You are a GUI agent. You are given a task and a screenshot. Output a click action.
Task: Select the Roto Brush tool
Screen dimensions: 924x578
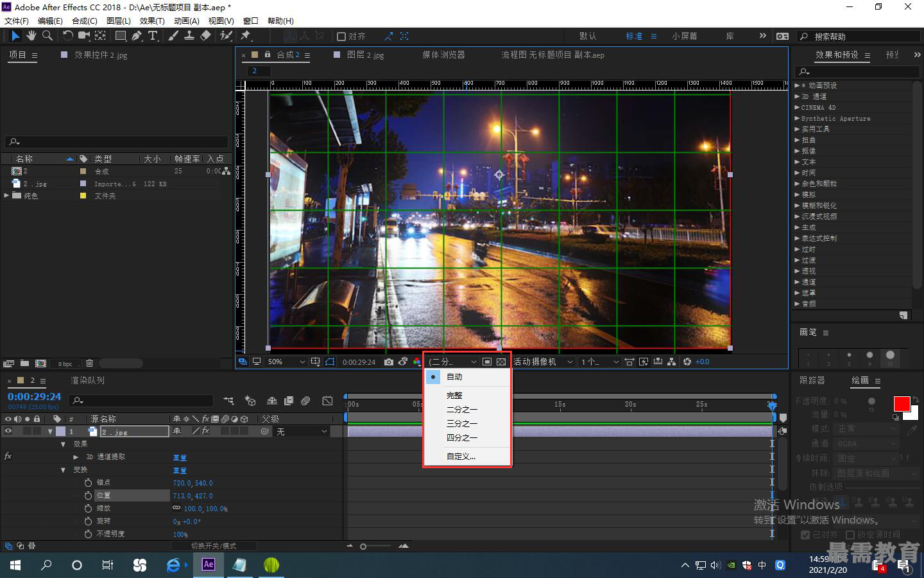(226, 36)
